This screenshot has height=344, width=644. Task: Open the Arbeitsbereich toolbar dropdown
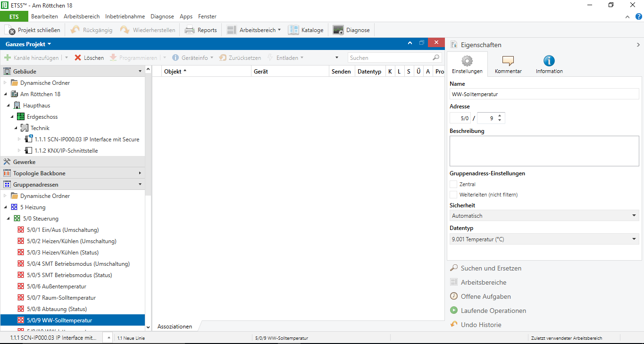pyautogui.click(x=254, y=30)
